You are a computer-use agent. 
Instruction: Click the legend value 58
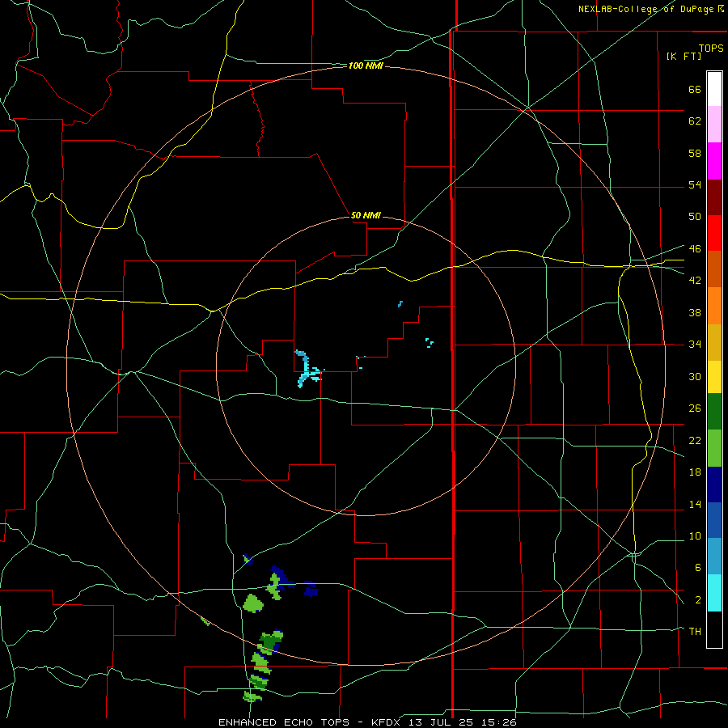(x=695, y=153)
